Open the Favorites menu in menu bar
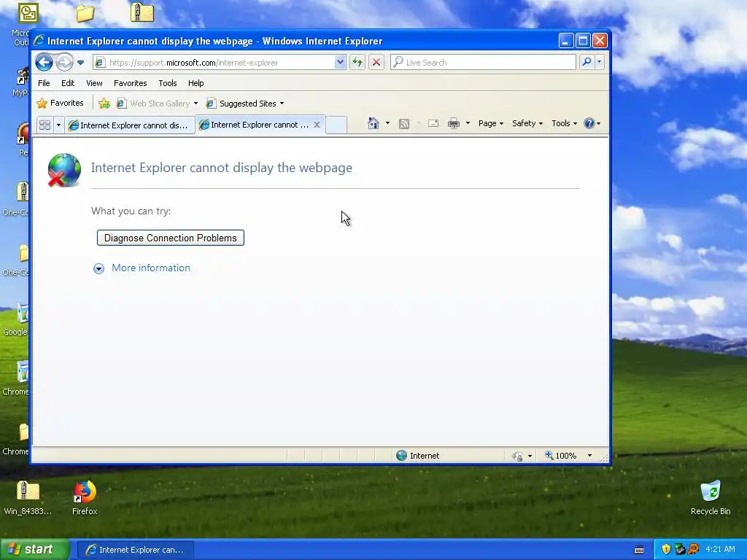747x560 pixels. click(x=130, y=83)
